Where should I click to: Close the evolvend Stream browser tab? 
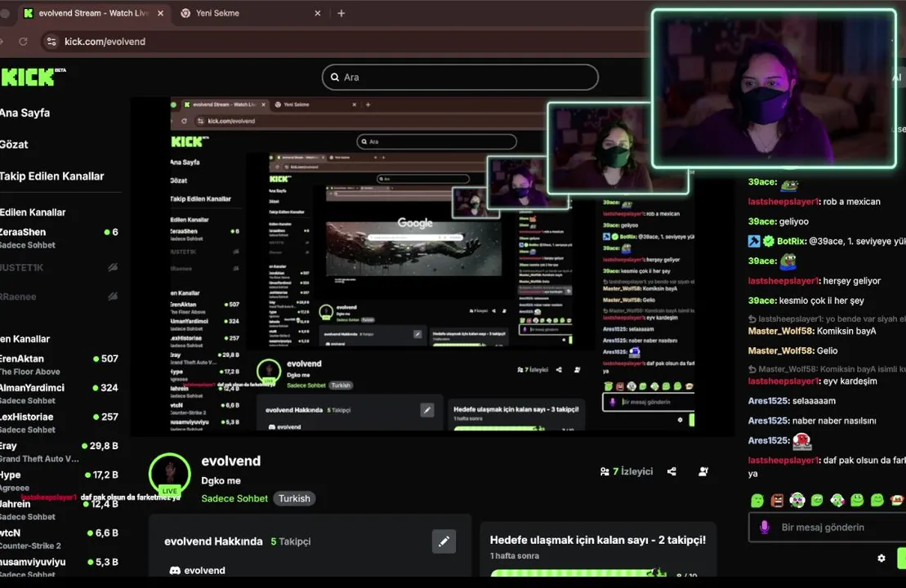click(x=161, y=13)
